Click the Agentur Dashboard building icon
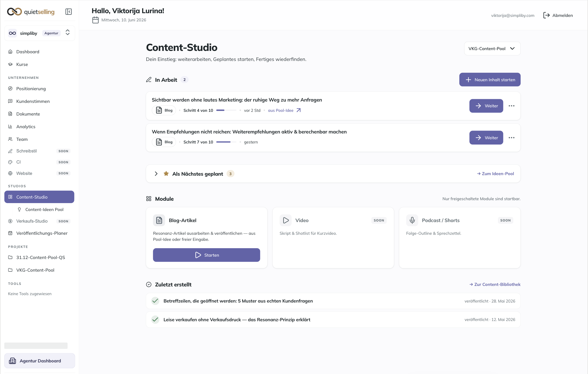This screenshot has height=374, width=588. (x=12, y=361)
